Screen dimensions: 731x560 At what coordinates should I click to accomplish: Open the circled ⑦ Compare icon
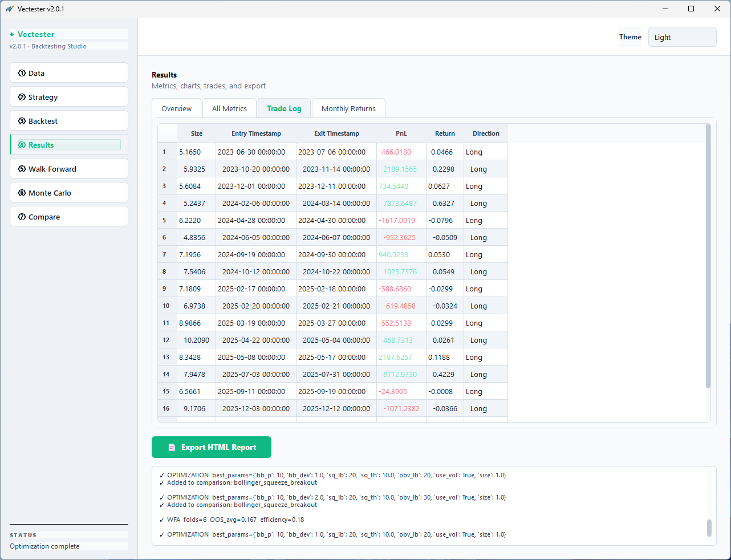pos(22,216)
